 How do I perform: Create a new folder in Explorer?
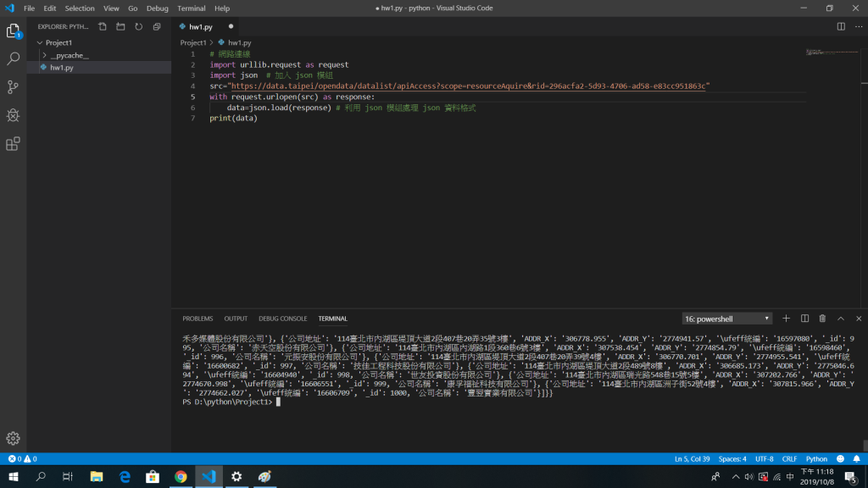120,26
